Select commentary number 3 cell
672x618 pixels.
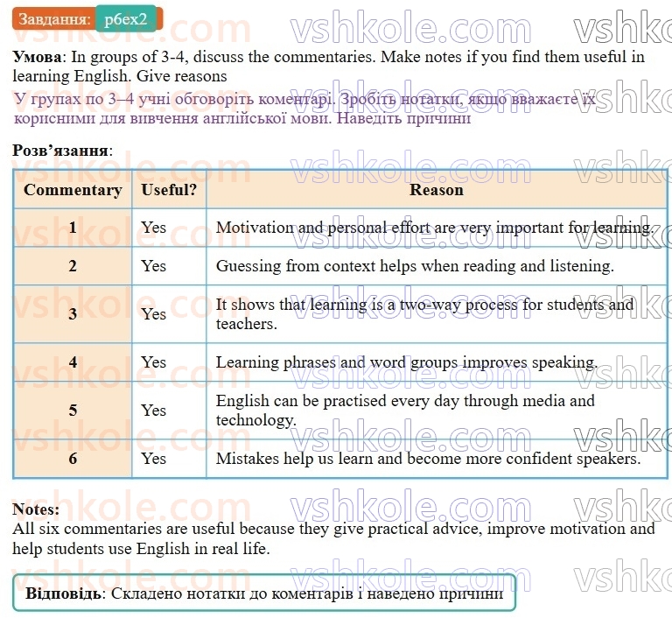click(x=73, y=314)
